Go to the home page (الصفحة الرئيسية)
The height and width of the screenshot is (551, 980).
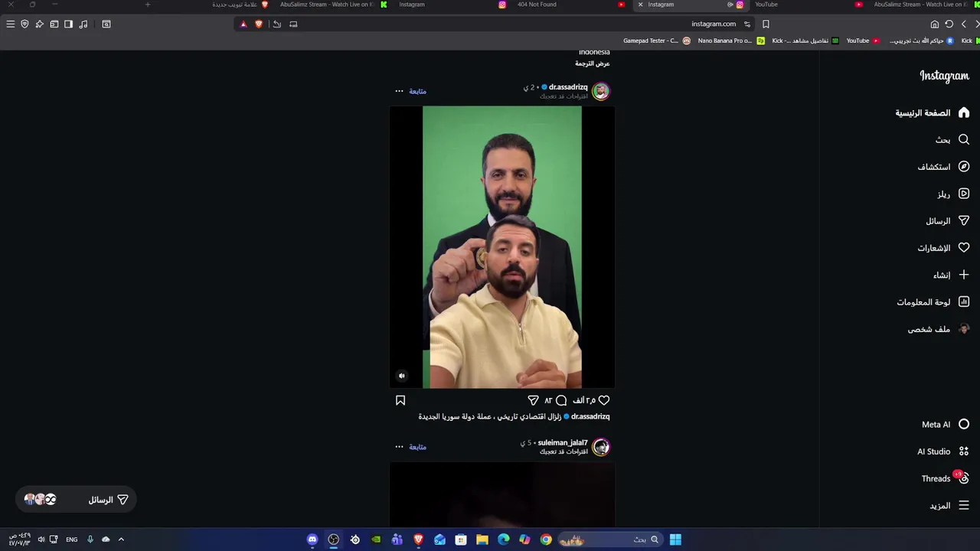pos(932,112)
